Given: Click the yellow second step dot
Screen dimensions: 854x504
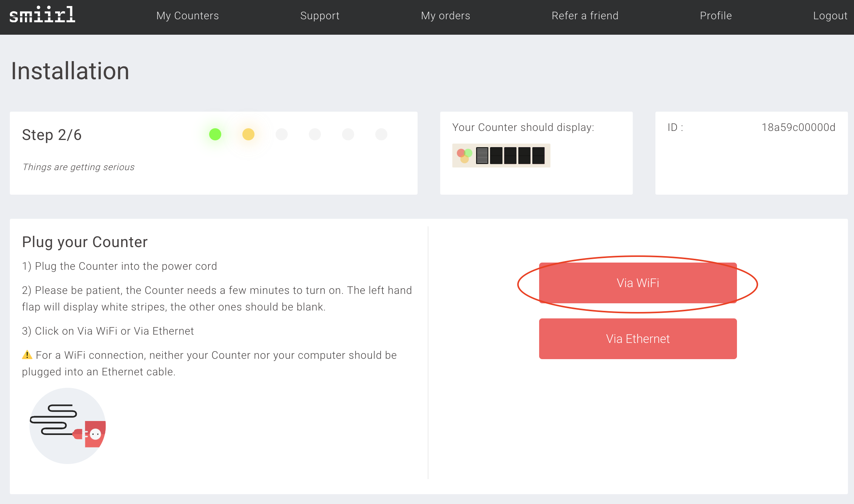Looking at the screenshot, I should [x=248, y=134].
